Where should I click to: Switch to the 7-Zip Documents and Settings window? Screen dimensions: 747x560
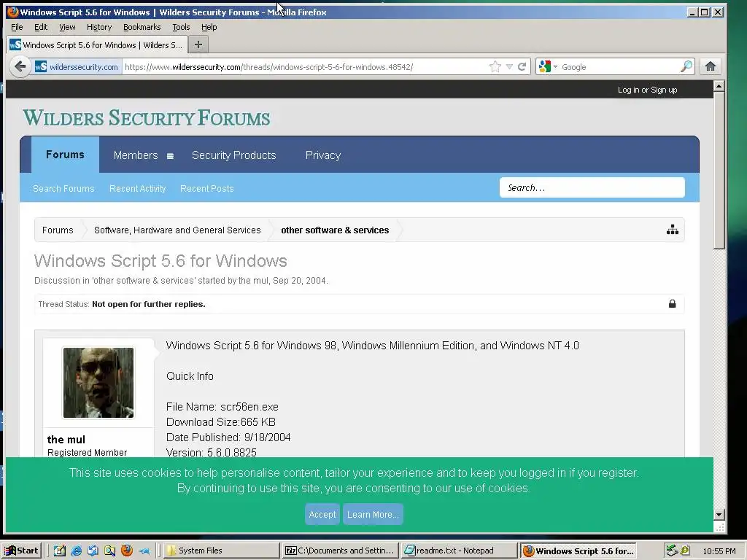tap(340, 551)
